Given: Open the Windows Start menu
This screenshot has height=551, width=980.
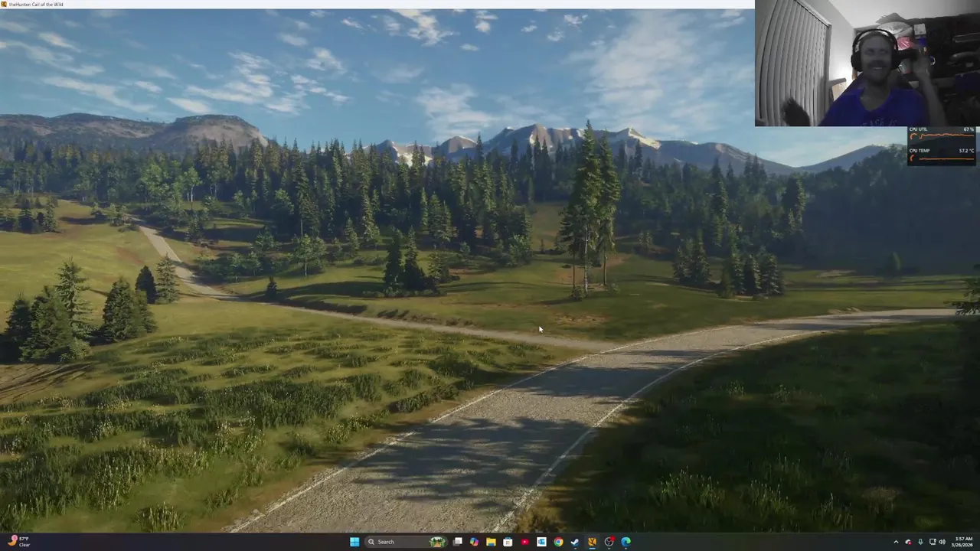Looking at the screenshot, I should tap(354, 542).
